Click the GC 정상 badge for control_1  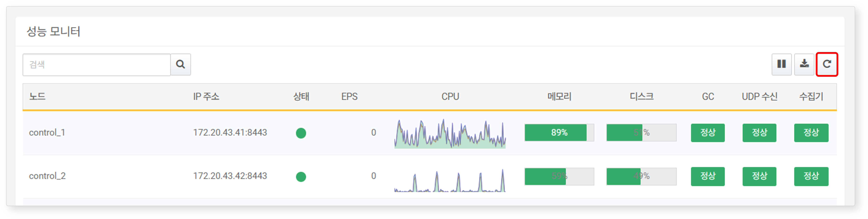[708, 133]
